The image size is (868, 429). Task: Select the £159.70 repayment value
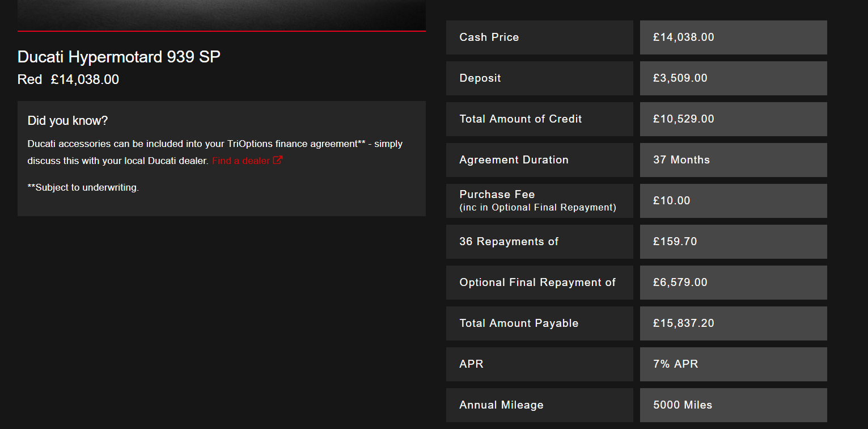coord(675,242)
